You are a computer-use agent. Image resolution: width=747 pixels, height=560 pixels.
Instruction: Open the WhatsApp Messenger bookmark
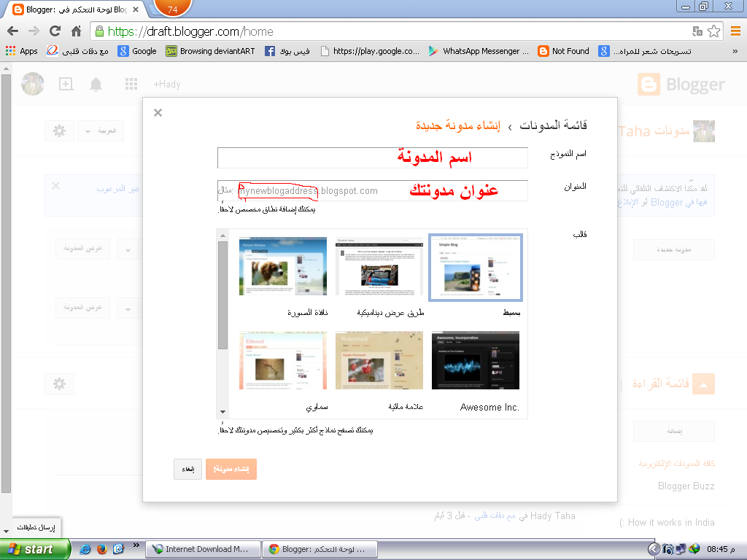479,51
